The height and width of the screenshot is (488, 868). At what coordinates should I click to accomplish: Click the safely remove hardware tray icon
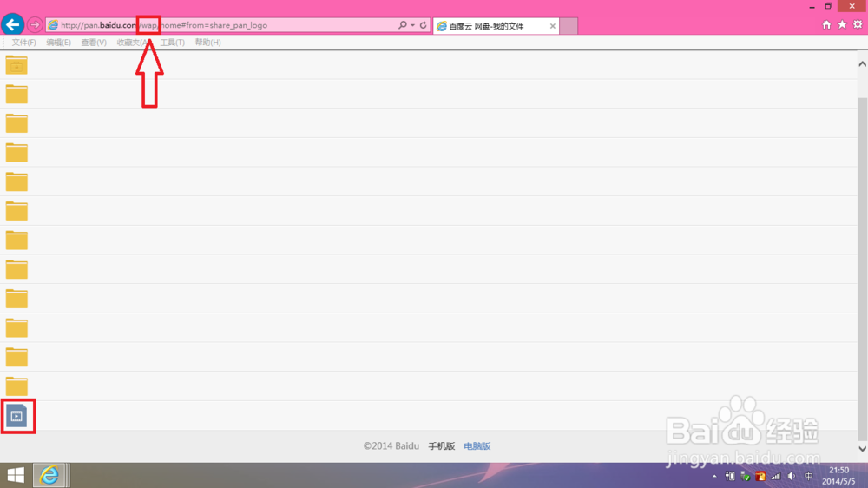745,476
